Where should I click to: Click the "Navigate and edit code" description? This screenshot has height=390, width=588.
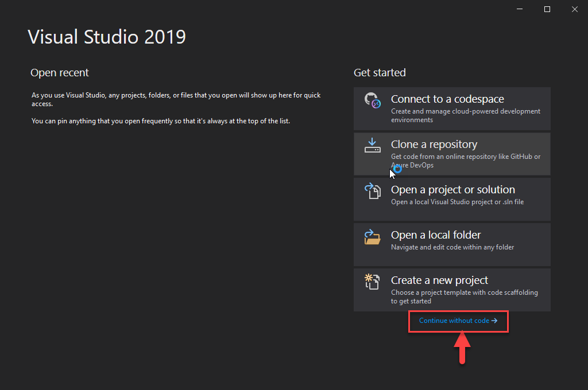[x=452, y=247]
